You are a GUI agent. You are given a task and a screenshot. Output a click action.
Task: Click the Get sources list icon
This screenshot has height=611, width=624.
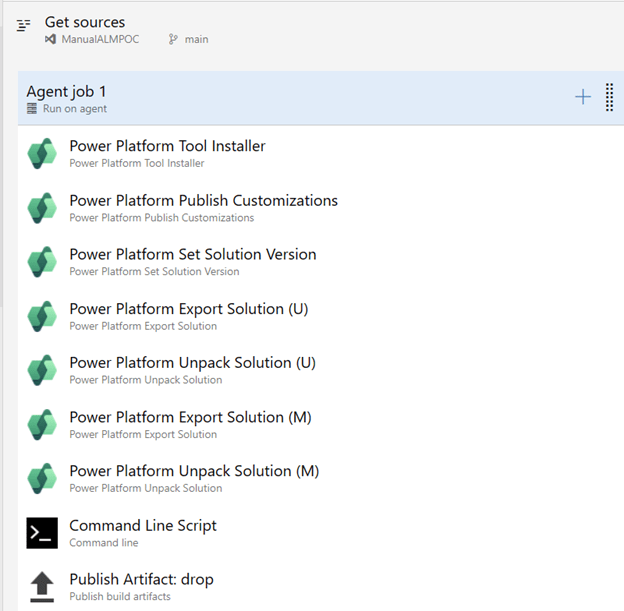pyautogui.click(x=24, y=25)
